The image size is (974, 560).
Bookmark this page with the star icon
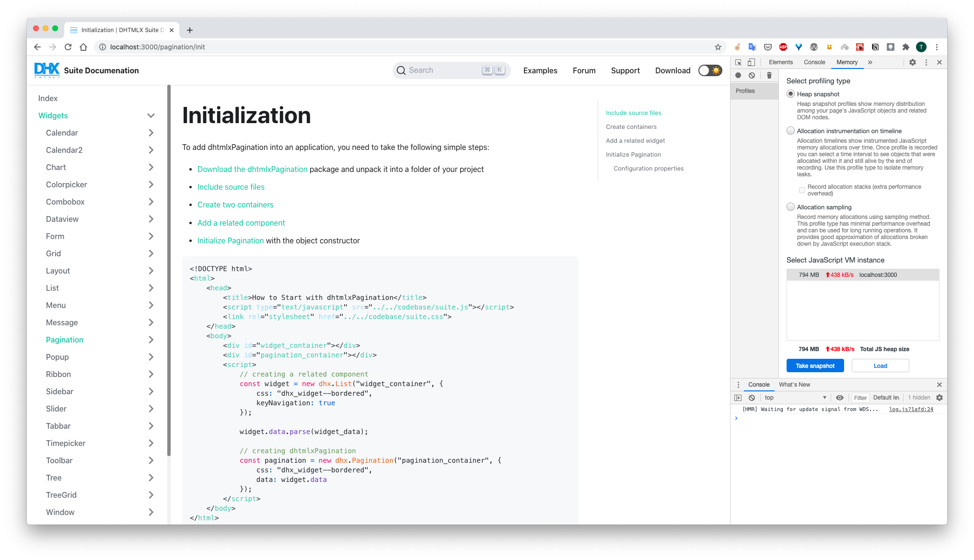click(x=718, y=47)
